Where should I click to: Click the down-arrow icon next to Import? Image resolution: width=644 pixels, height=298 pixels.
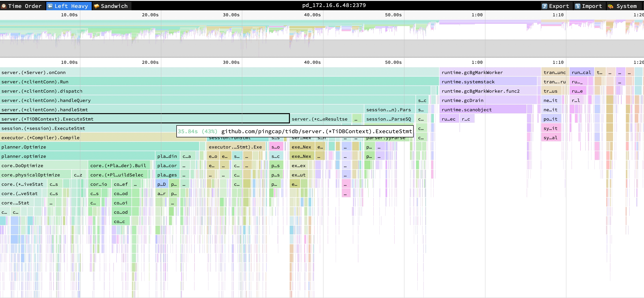578,6
